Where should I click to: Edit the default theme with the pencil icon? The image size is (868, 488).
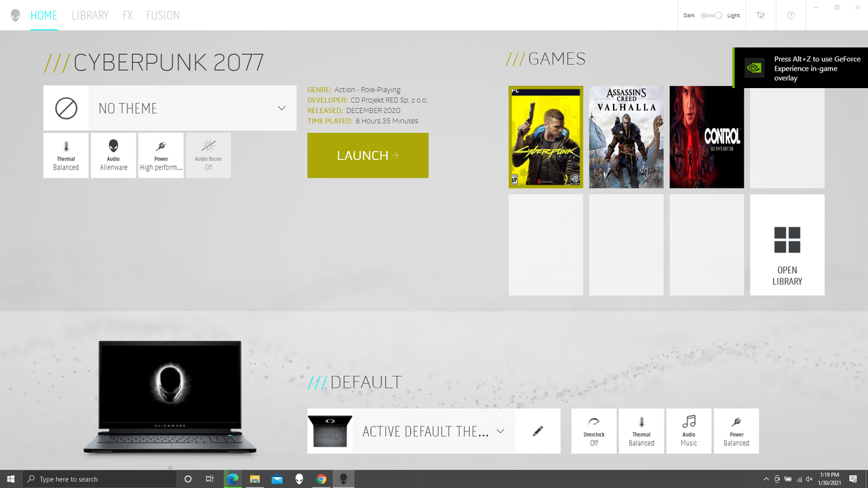coord(538,431)
